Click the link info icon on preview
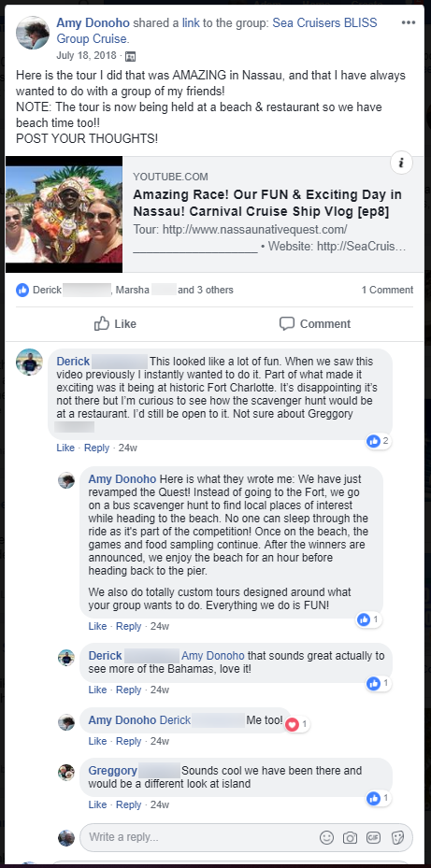 pos(401,163)
